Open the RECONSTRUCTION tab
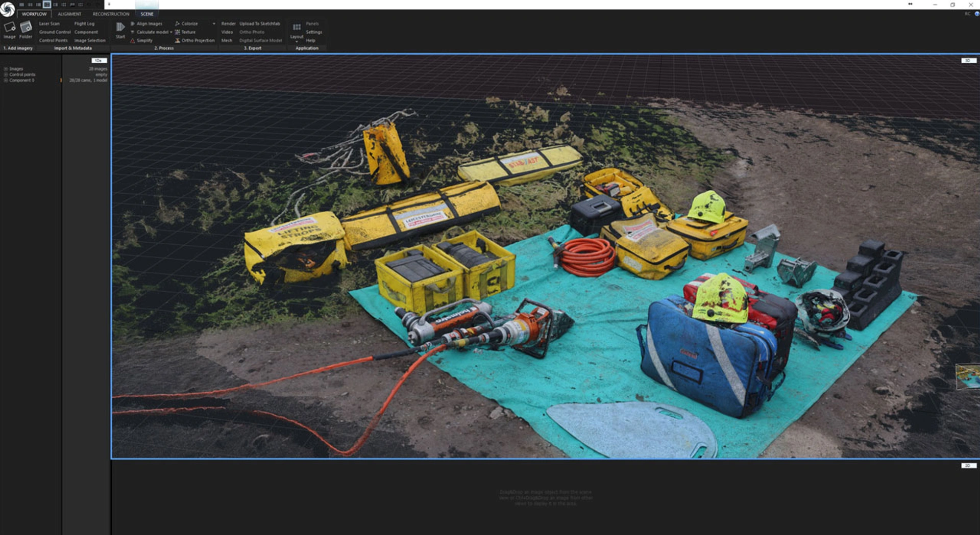This screenshot has width=980, height=535. pyautogui.click(x=111, y=14)
